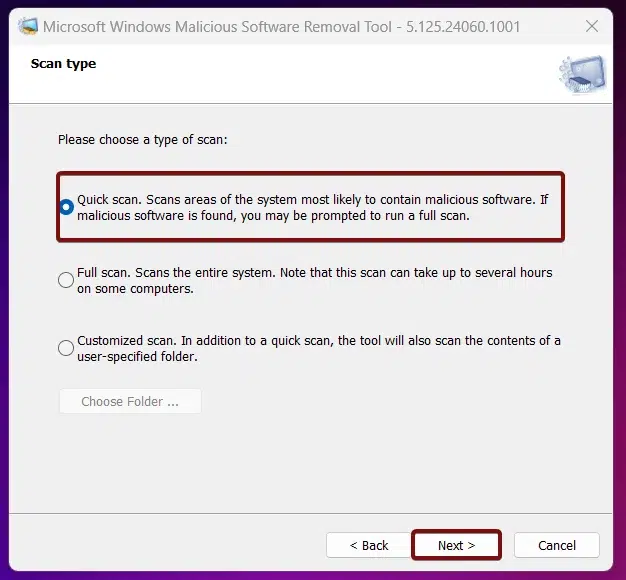626x580 pixels.
Task: Click the window title text with version number
Action: pos(281,27)
